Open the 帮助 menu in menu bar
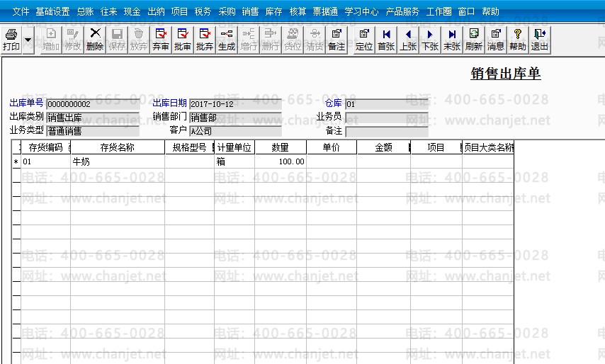This screenshot has width=605, height=364. tap(490, 11)
